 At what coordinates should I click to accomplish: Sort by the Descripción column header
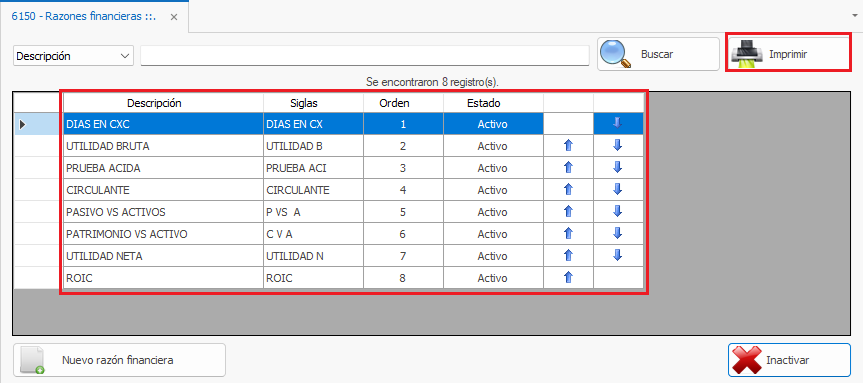pyautogui.click(x=163, y=103)
